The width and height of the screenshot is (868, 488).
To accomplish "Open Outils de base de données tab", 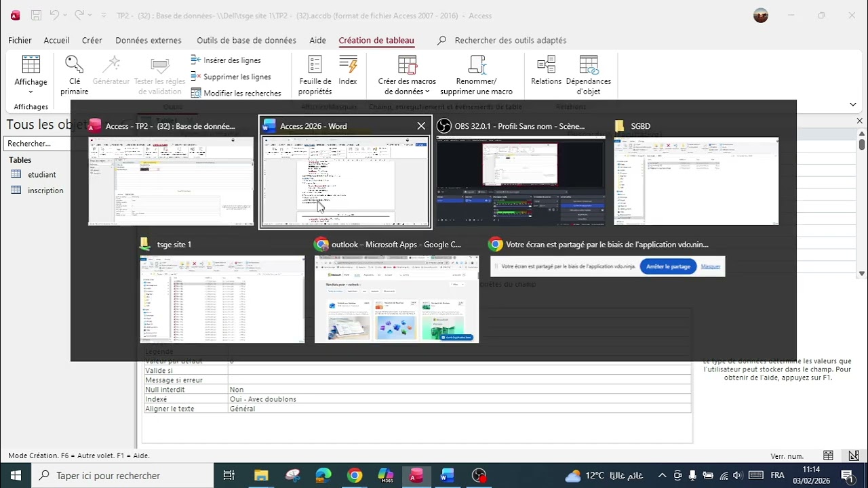I will point(246,41).
